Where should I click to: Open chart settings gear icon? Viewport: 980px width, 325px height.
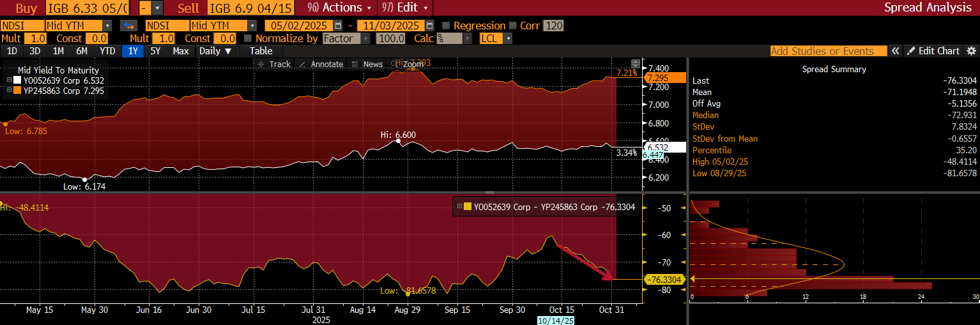click(971, 51)
